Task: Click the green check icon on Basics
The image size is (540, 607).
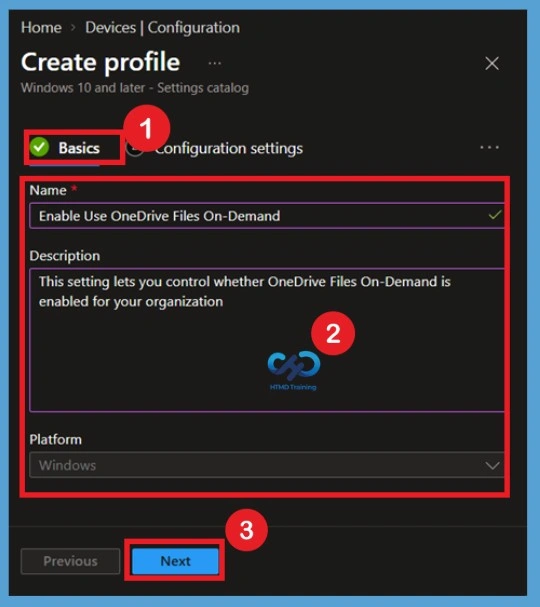Action: point(39,147)
